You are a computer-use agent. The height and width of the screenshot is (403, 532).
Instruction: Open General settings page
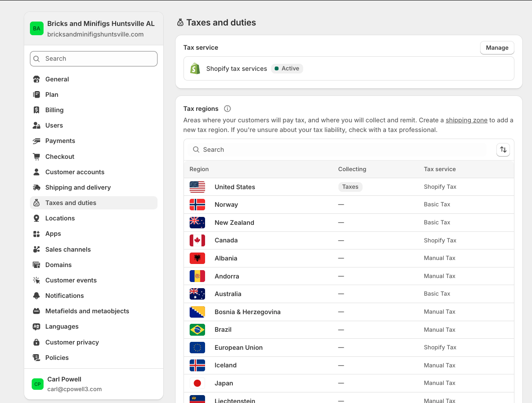pyautogui.click(x=94, y=79)
